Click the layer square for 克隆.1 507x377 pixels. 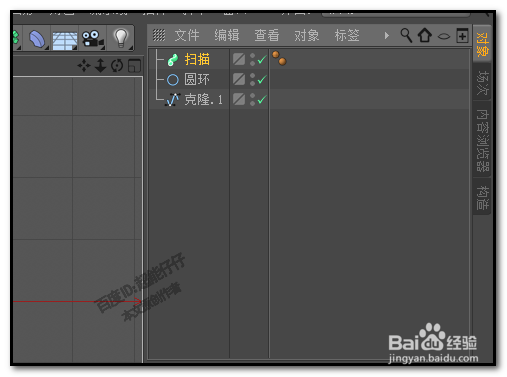(x=239, y=99)
